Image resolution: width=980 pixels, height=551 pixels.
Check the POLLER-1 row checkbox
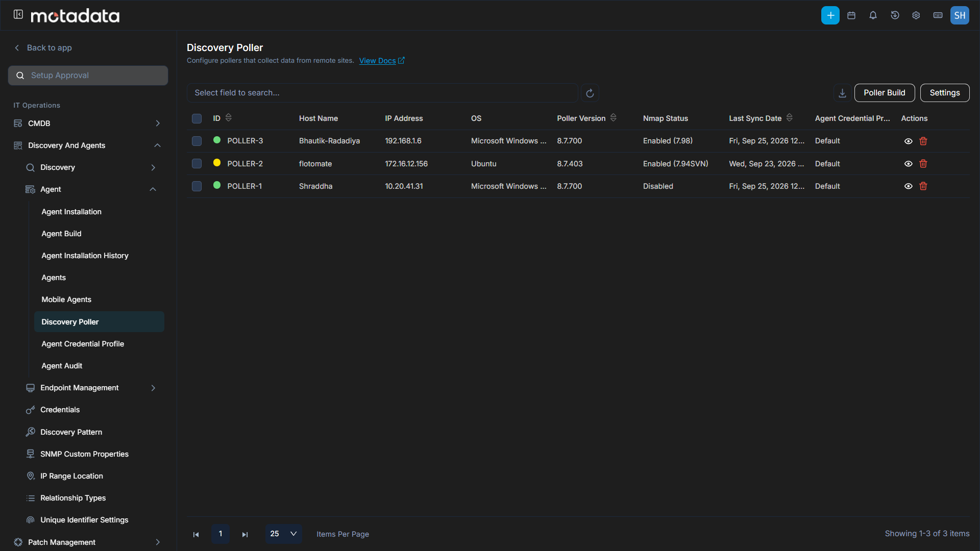pyautogui.click(x=197, y=186)
